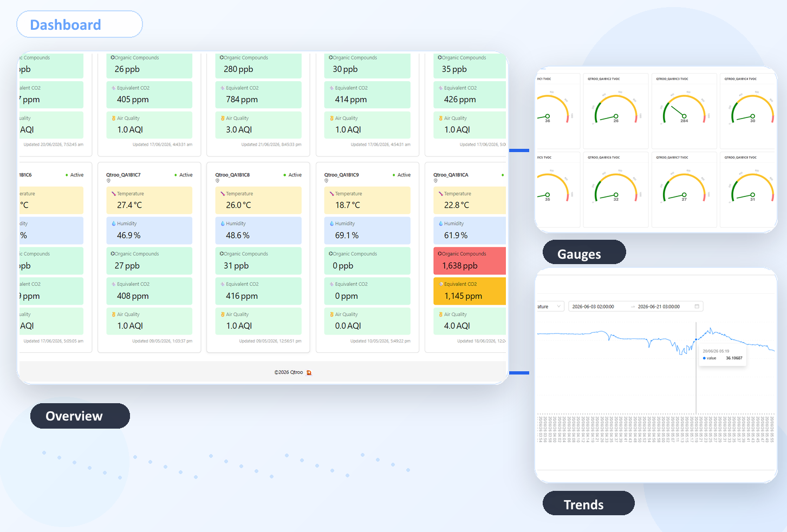Viewport: 787px width, 532px height.
Task: Click Organic Compounds icon in 31 ppb tile
Action: click(222, 254)
